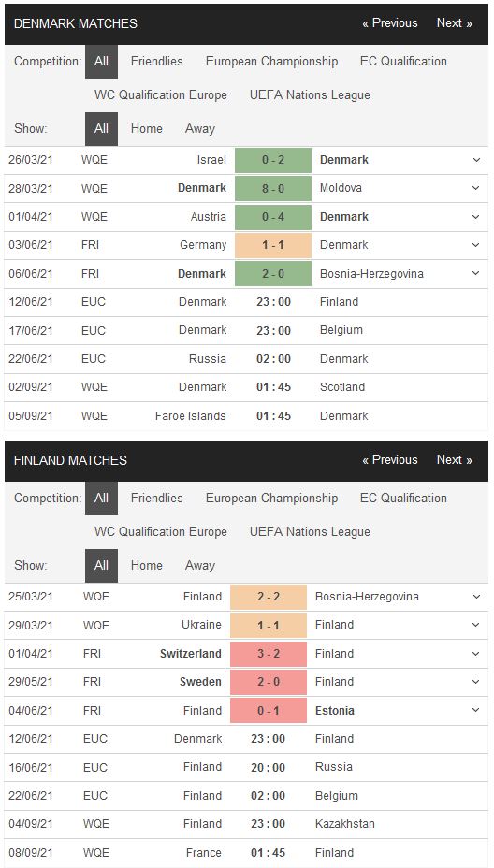Viewport: 494px width, 868px height.
Task: Open chevron for Switzerland 3-2 Finland match
Action: 476,654
